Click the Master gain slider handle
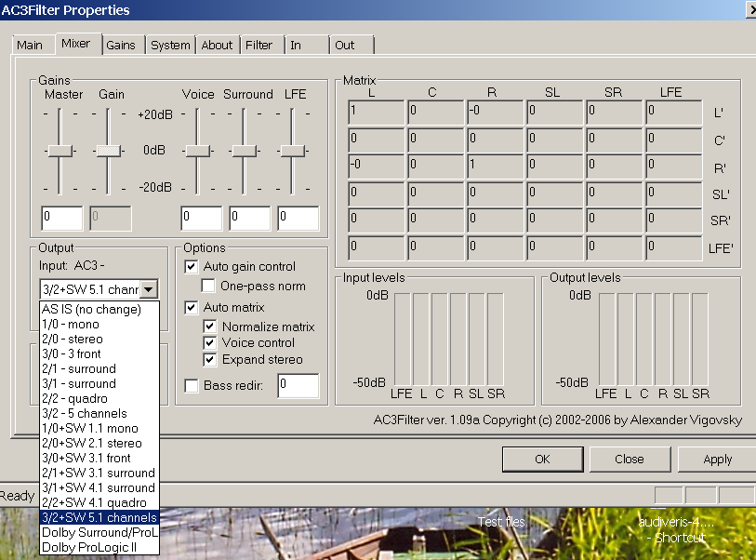 [60, 151]
